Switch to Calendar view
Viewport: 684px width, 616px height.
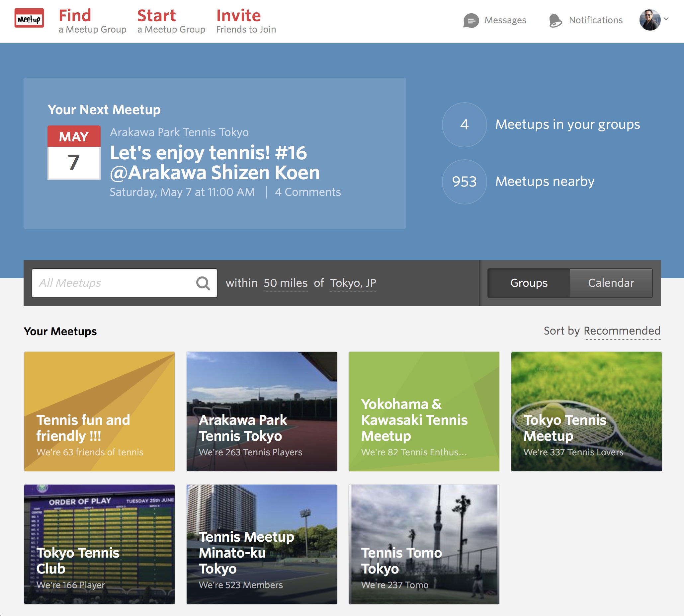click(611, 283)
